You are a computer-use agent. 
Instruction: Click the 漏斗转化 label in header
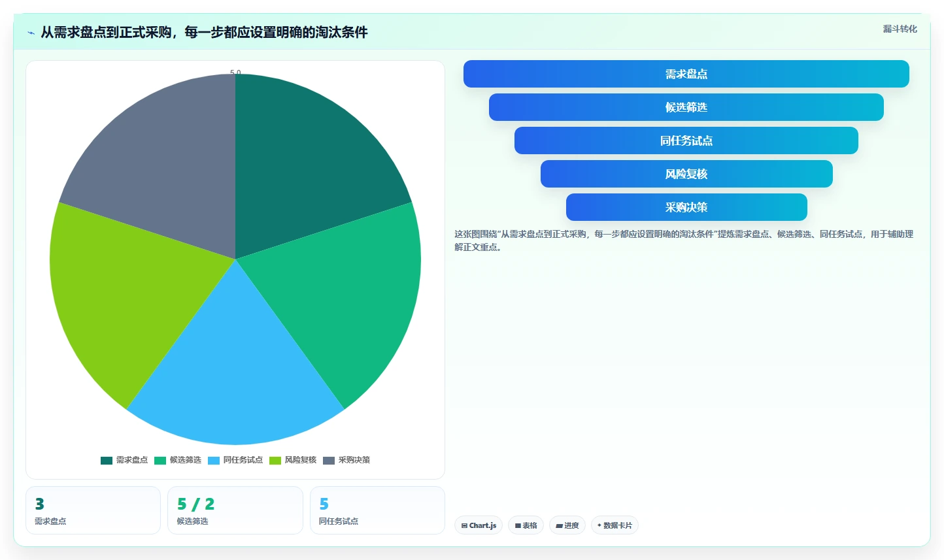pos(900,29)
